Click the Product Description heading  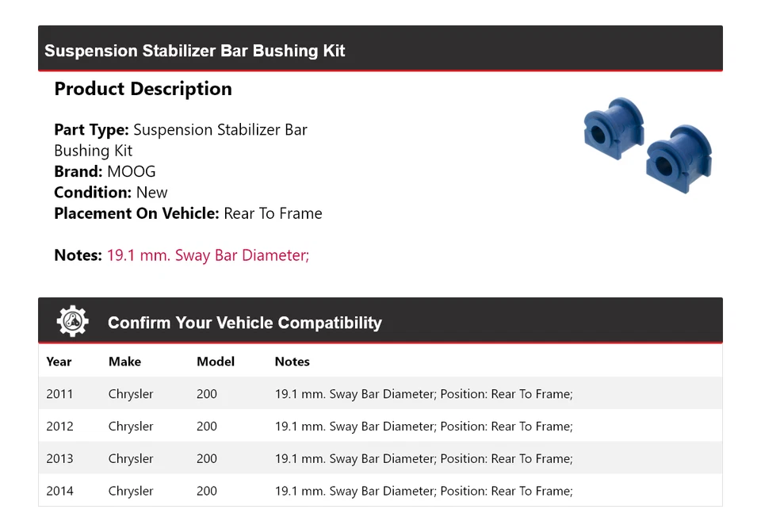tap(143, 89)
